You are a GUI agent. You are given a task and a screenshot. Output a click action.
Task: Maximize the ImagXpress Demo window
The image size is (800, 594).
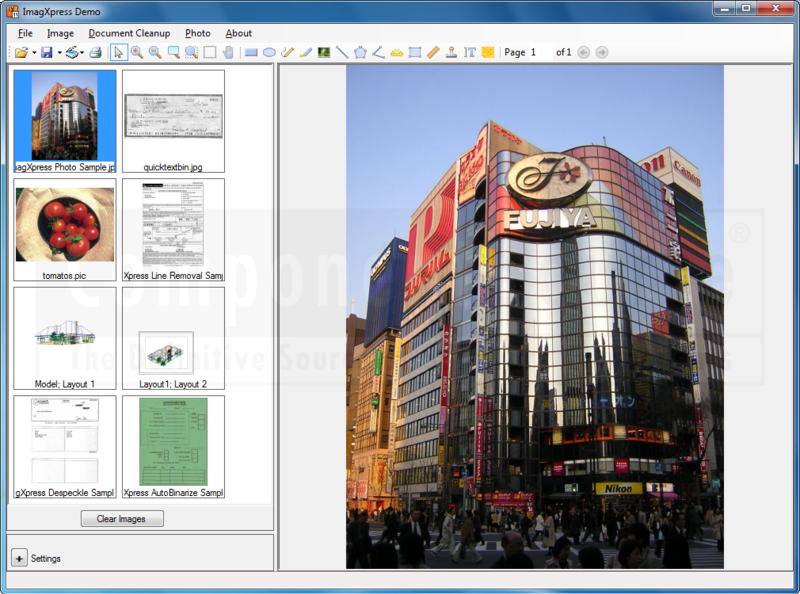click(746, 8)
